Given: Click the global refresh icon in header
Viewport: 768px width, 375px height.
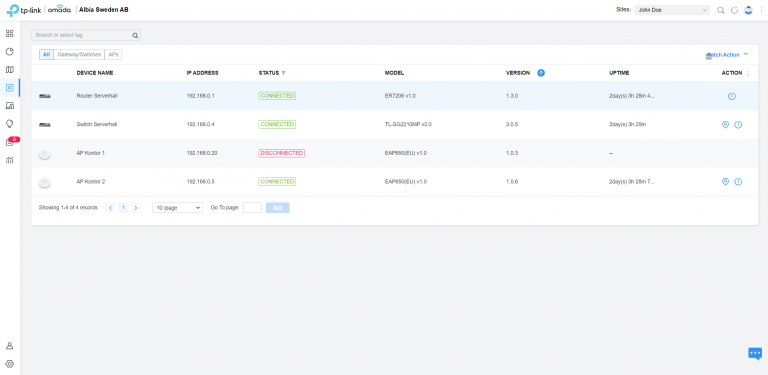Looking at the screenshot, I should tap(734, 10).
